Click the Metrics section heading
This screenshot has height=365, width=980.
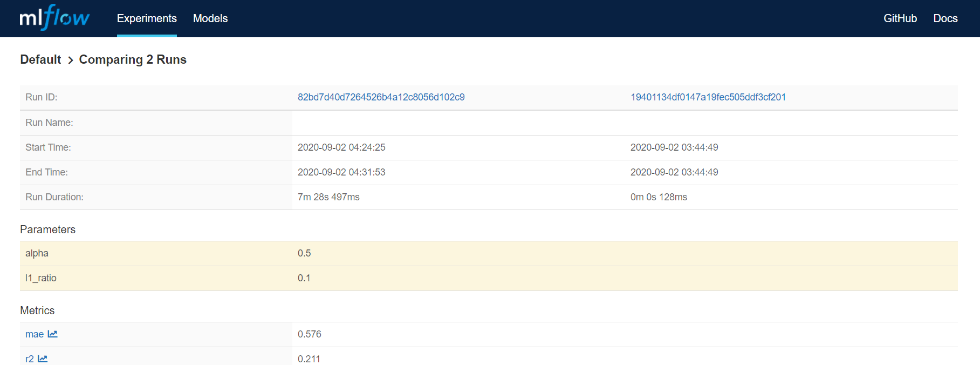coord(37,310)
